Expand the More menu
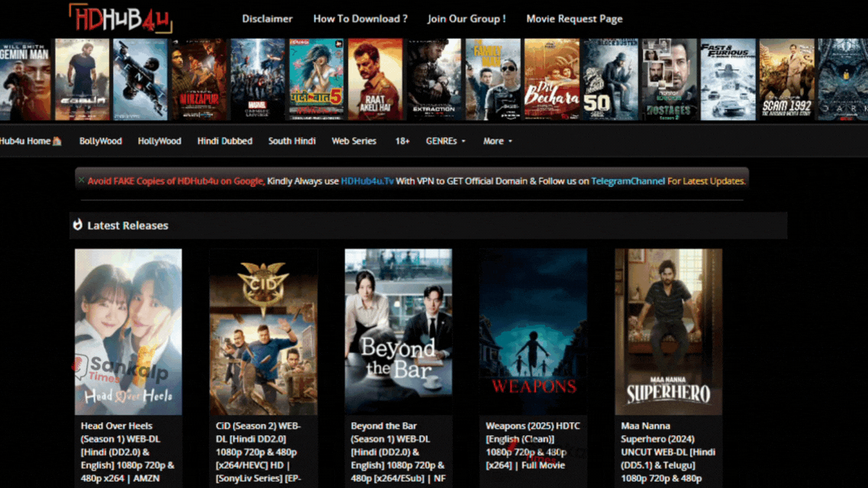This screenshot has width=868, height=488. click(496, 141)
